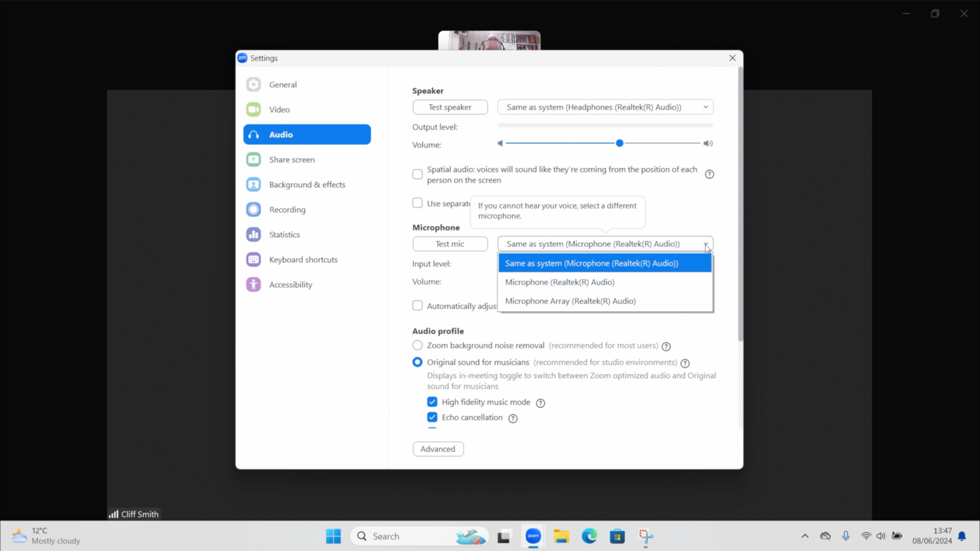The width and height of the screenshot is (980, 551).
Task: Open the Statistics chart icon
Action: [253, 235]
